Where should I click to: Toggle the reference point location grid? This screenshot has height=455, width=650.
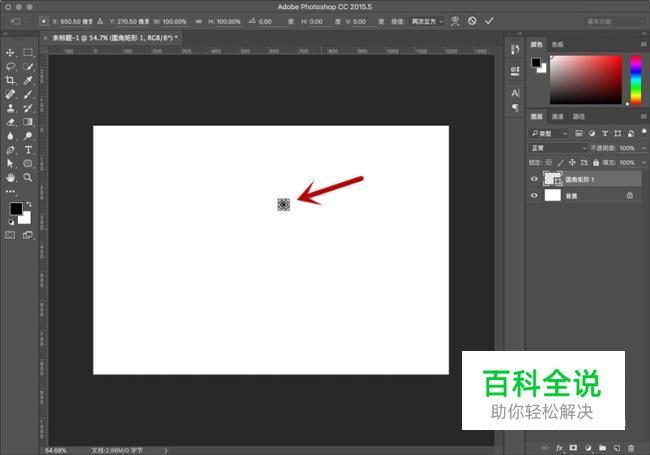43,21
